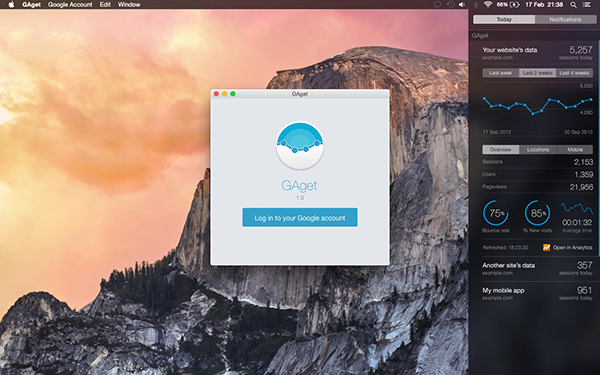
Task: Expand Another site's data row
Action: coord(537,269)
